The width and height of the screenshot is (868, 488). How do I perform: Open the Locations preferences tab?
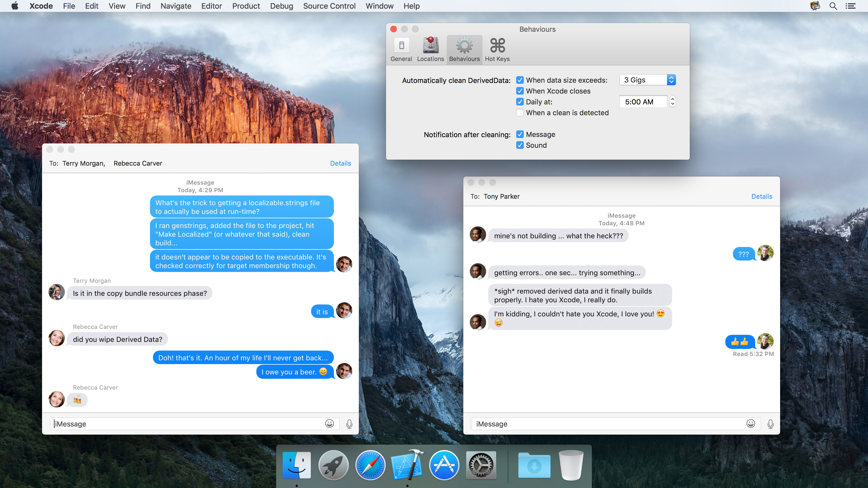[430, 50]
